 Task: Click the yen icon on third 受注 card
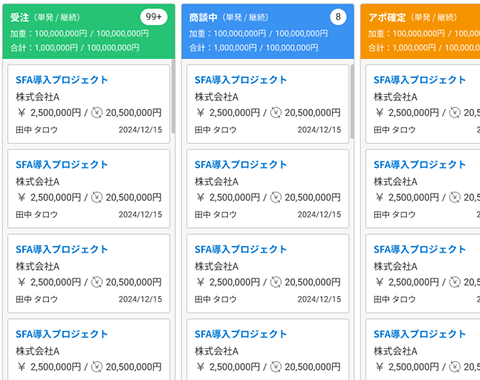[22, 282]
